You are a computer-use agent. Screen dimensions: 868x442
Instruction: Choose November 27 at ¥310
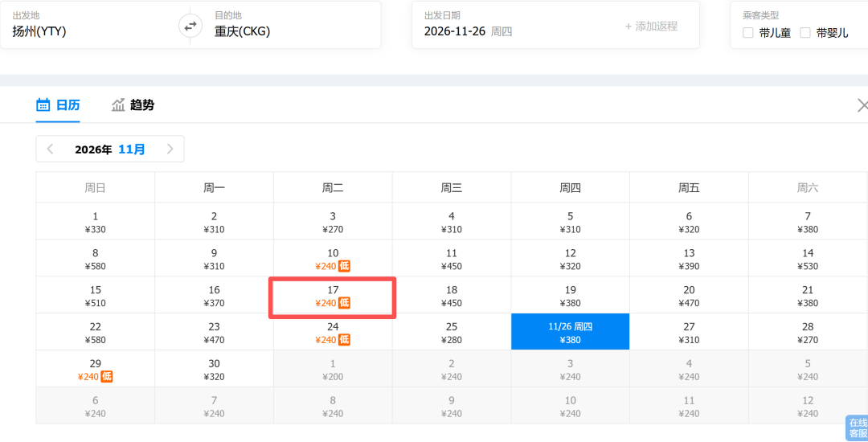tap(690, 332)
